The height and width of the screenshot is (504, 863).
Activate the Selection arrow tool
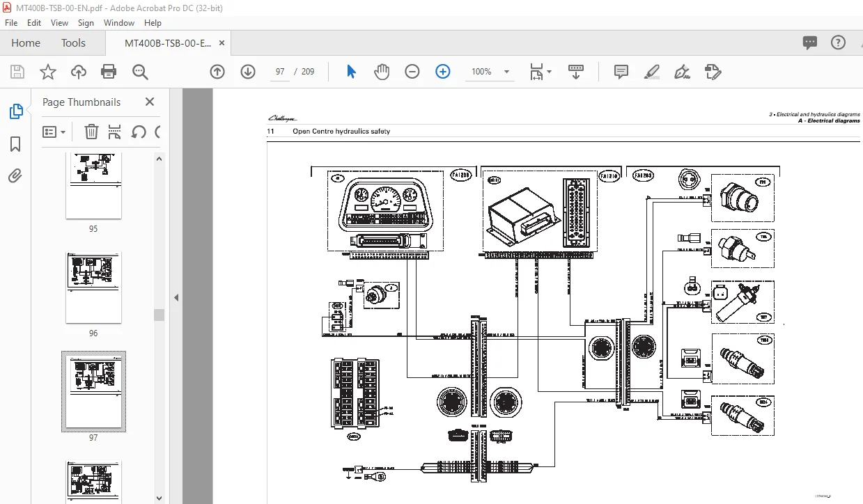tap(351, 72)
